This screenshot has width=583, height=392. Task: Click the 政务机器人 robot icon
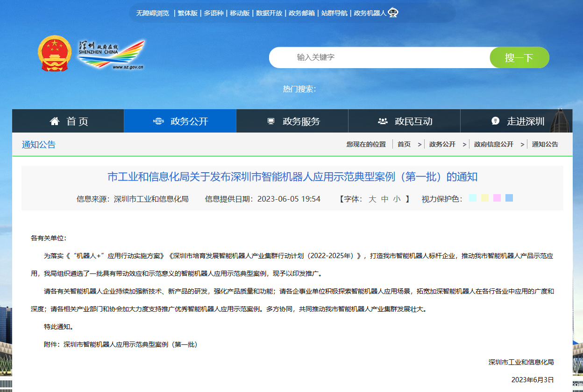pos(393,12)
